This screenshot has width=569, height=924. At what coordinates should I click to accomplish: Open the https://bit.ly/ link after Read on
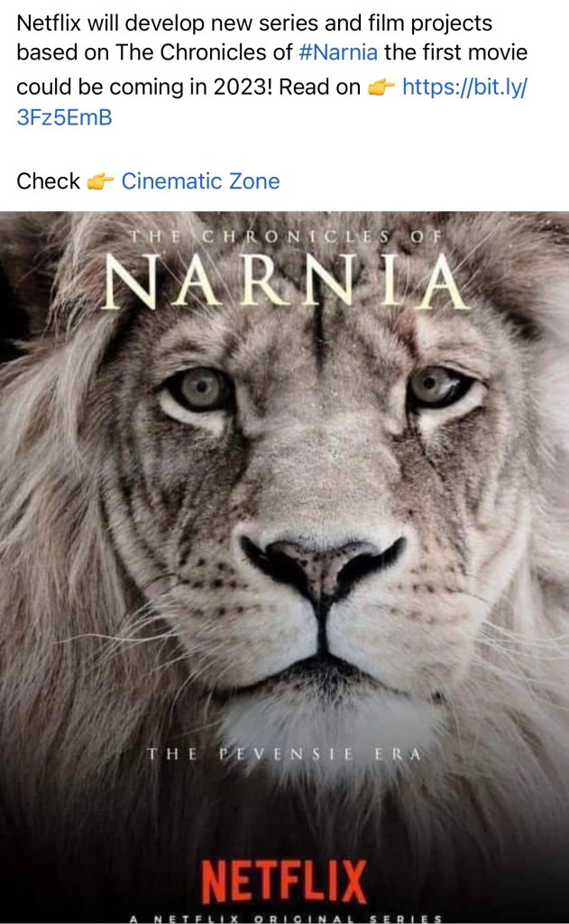[x=464, y=88]
